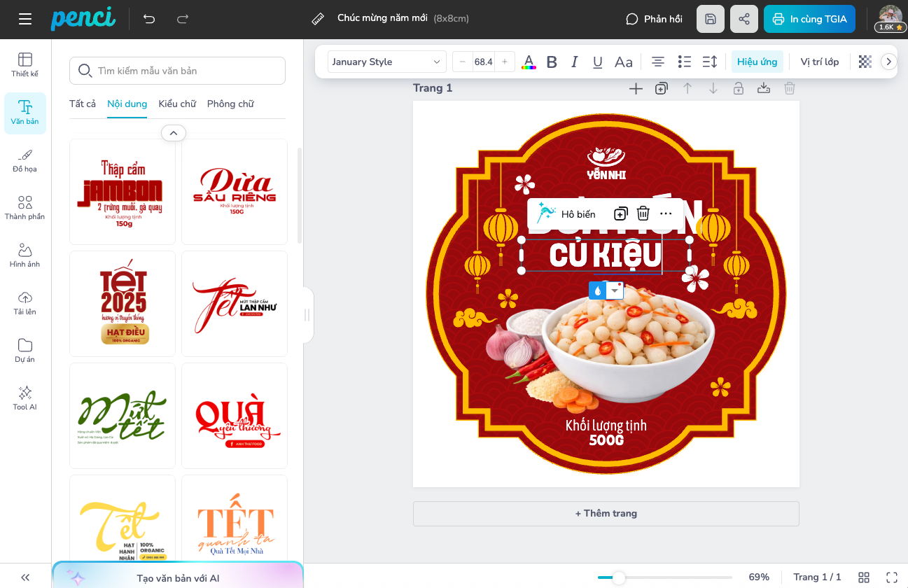Toggle bold formatting
Image resolution: width=908 pixels, height=588 pixels.
click(x=552, y=62)
